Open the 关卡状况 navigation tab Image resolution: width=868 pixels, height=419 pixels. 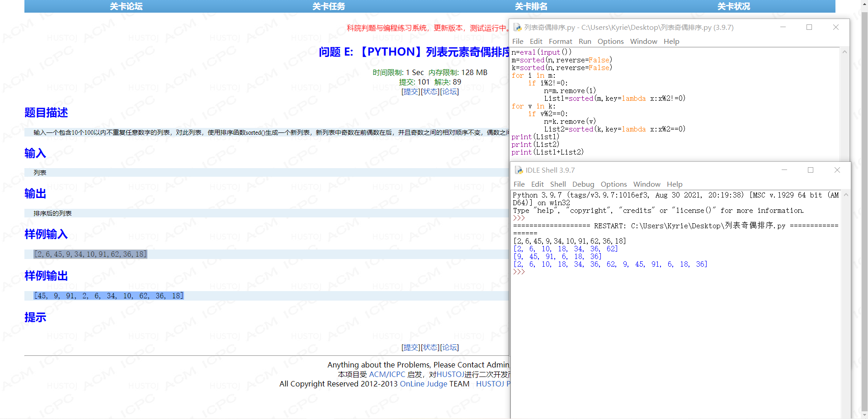click(734, 6)
